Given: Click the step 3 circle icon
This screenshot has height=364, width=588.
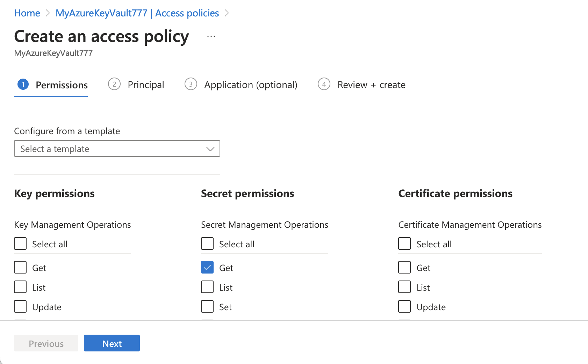Looking at the screenshot, I should tap(191, 84).
